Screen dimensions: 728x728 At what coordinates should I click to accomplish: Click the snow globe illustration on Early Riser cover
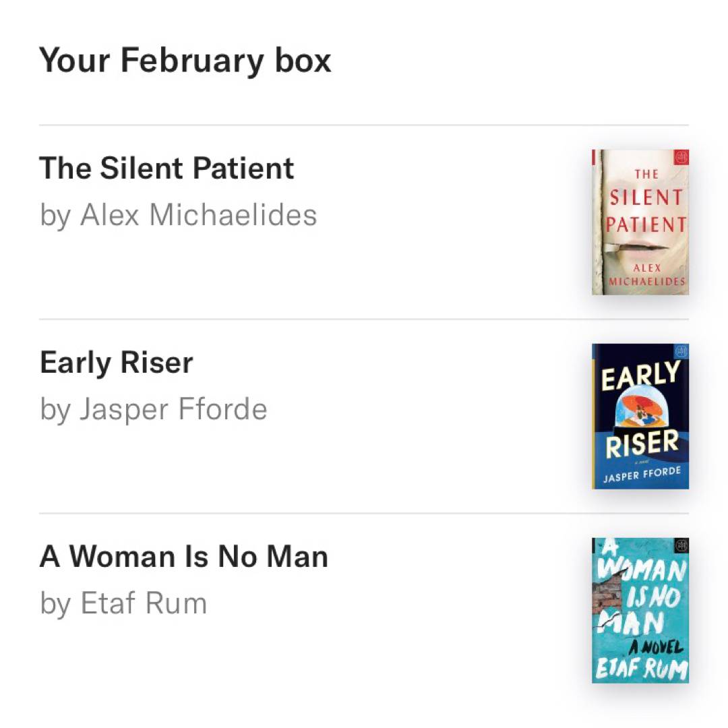(x=640, y=408)
